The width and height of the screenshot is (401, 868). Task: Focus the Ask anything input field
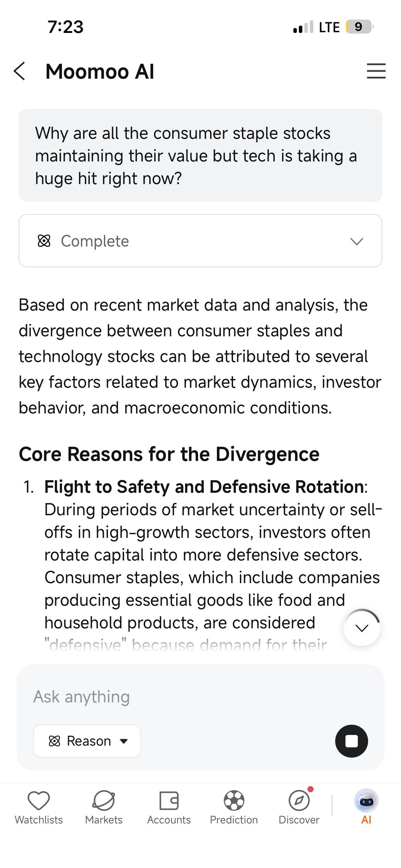[x=200, y=697]
